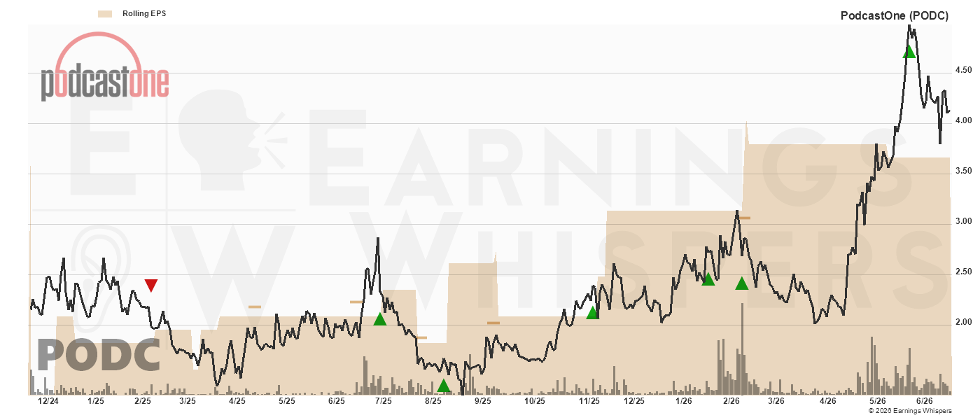
Task: Click the 2.00 price axis label
Action: point(963,322)
